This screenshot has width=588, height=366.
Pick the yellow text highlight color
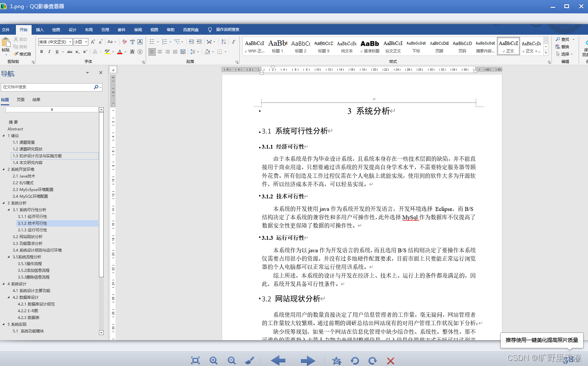107,52
